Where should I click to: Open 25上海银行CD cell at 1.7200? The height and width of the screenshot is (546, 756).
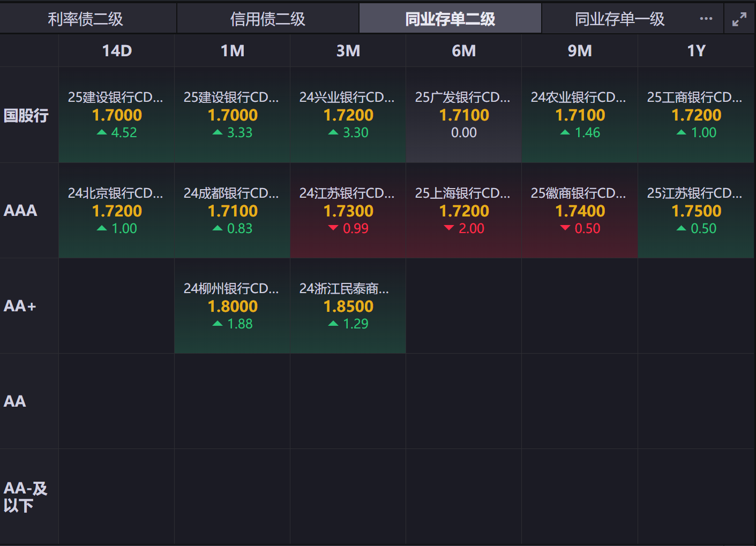pos(464,211)
